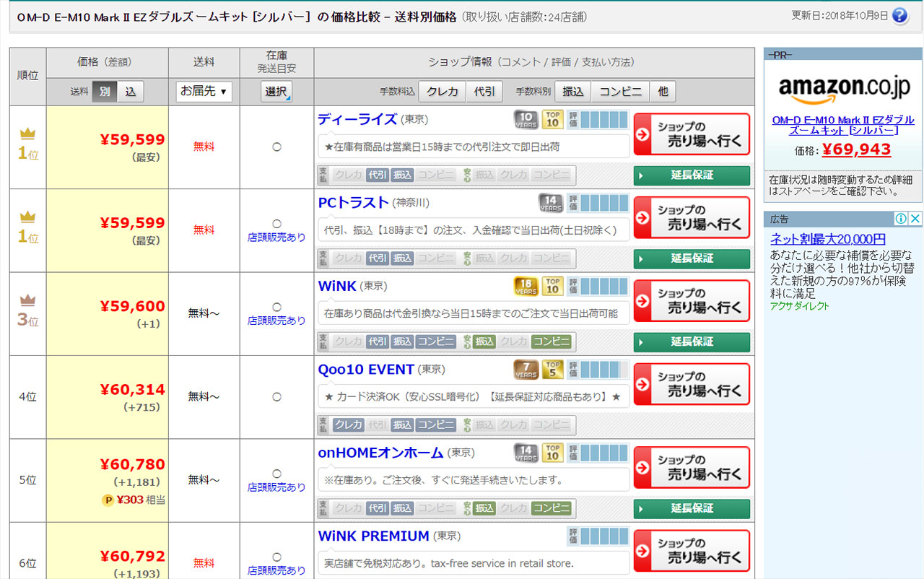Open the WiNK PREMIUM shop link
The height and width of the screenshot is (579, 924).
373,536
